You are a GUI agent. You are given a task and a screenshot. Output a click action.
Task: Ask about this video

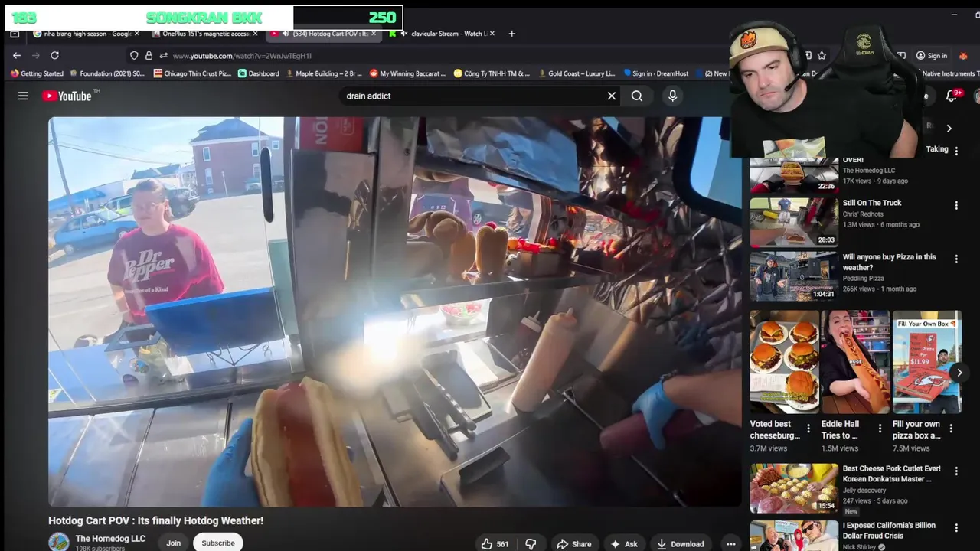tap(624, 544)
